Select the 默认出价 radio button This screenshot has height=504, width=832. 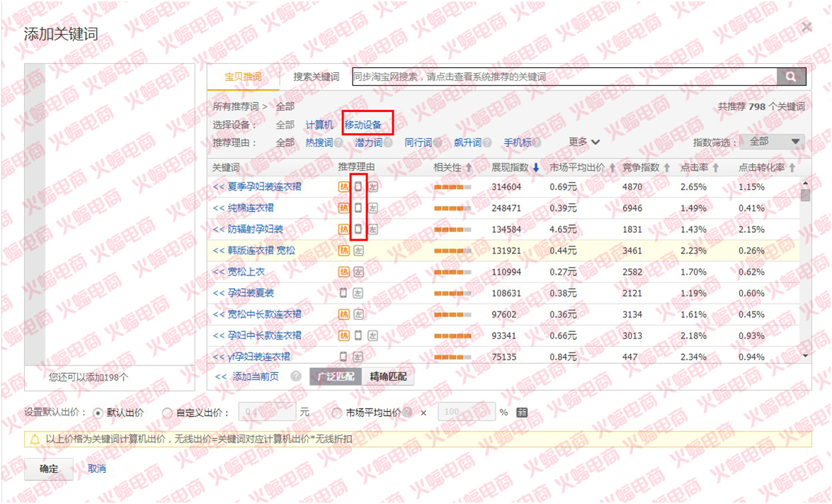(x=98, y=413)
